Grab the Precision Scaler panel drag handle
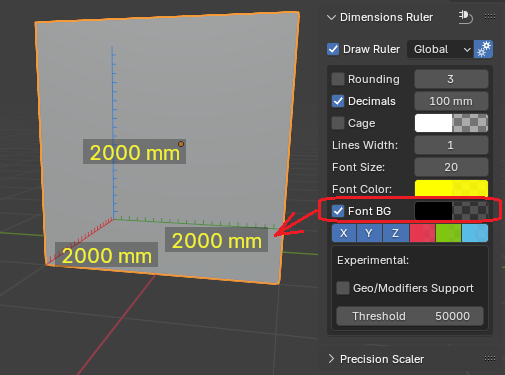This screenshot has width=505, height=375. tap(490, 359)
